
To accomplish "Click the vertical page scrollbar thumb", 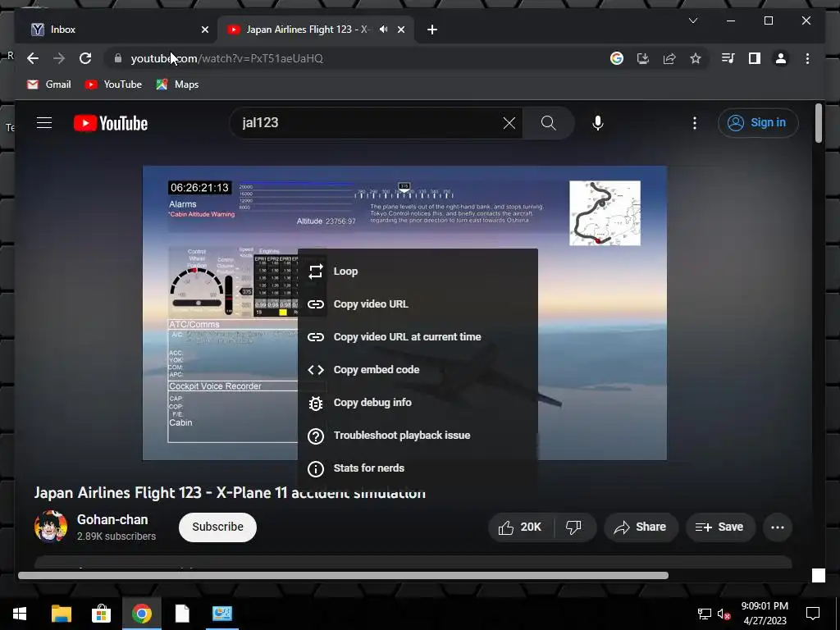I will 819,123.
